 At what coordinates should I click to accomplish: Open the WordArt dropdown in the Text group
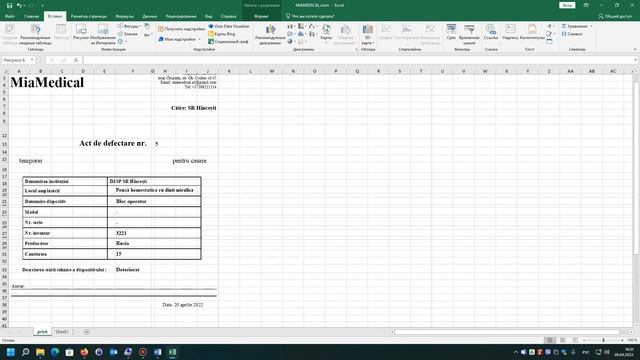point(550,26)
